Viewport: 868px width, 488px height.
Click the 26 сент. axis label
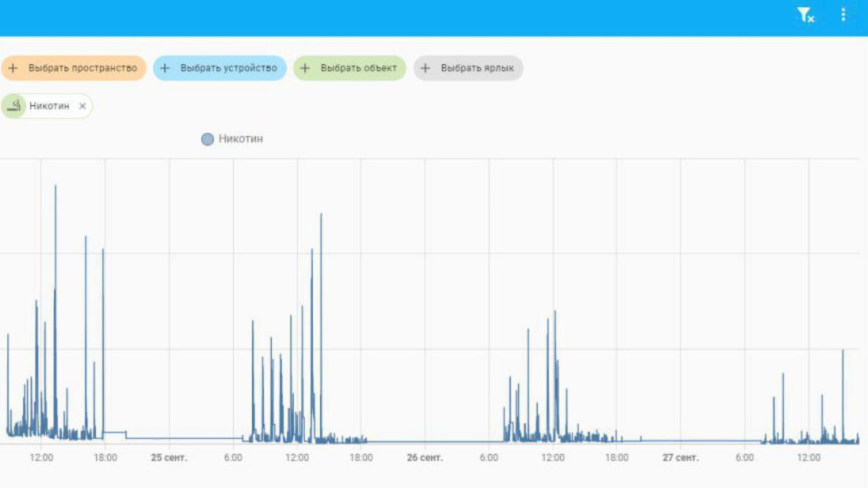point(425,458)
